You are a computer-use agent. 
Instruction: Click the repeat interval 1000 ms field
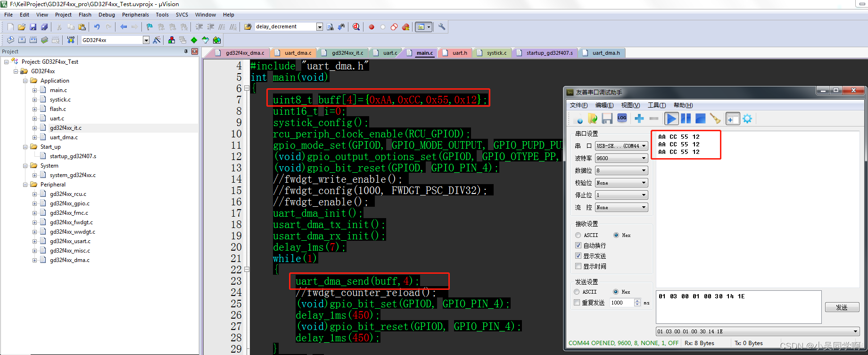click(x=622, y=303)
